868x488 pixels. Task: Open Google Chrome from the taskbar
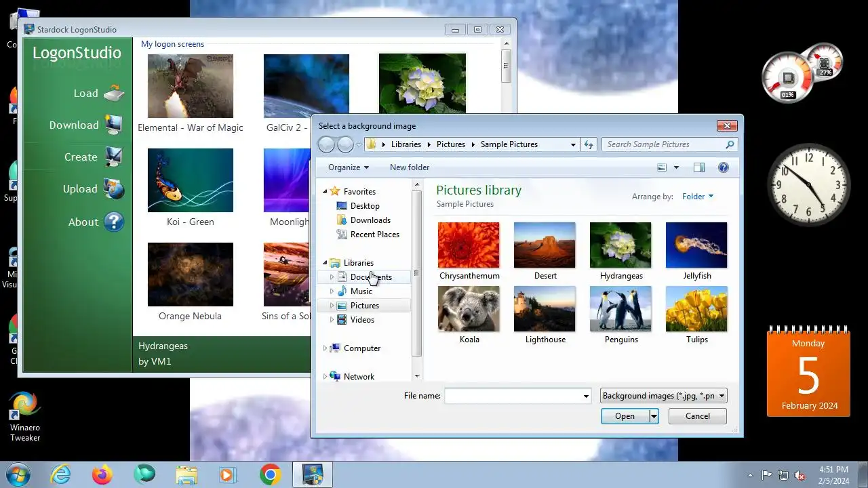click(x=270, y=474)
